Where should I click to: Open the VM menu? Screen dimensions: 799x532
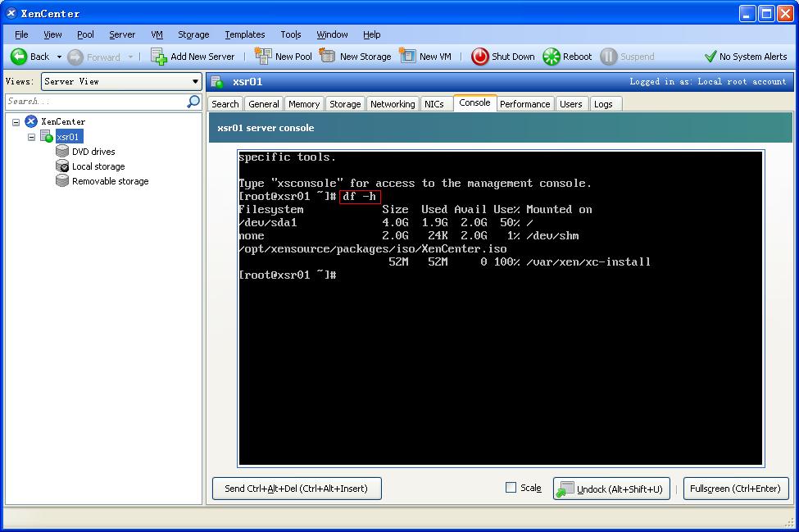point(157,34)
